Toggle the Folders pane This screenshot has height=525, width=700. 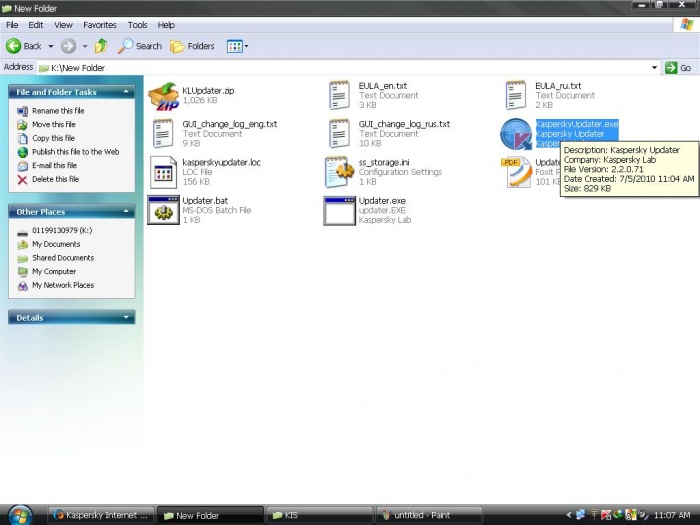(192, 46)
